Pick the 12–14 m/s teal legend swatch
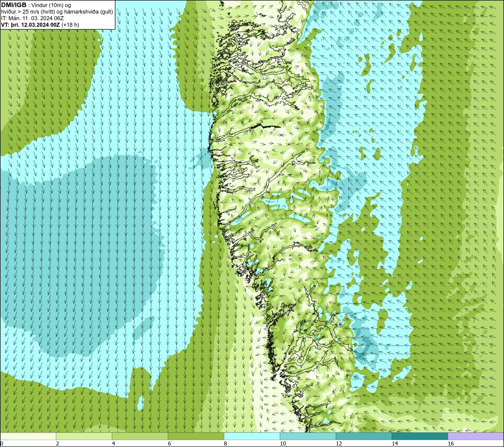 coord(364,436)
